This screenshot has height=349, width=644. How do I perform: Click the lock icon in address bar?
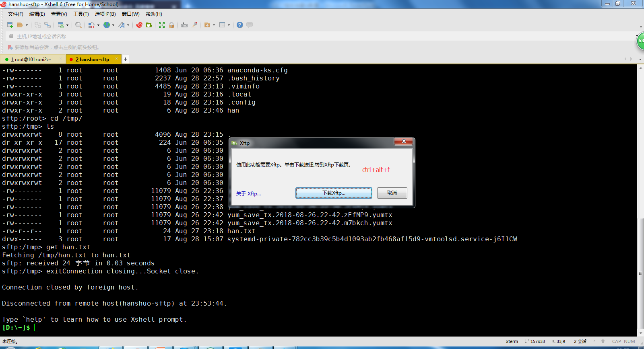click(11, 36)
